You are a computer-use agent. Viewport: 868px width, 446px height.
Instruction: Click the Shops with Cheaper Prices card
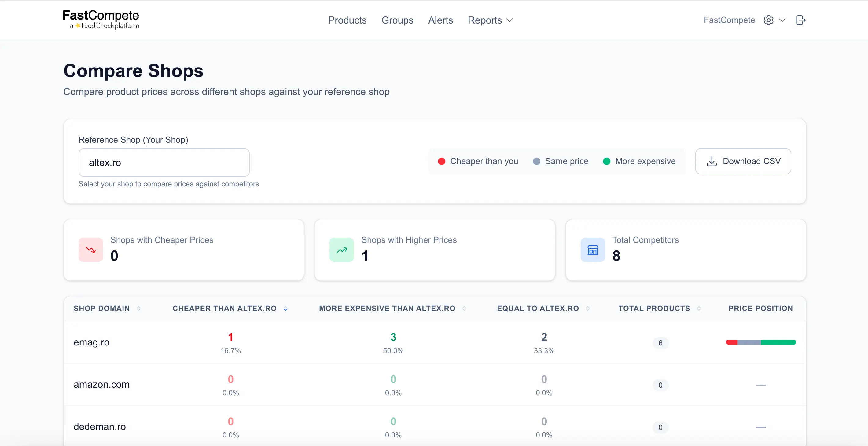184,250
